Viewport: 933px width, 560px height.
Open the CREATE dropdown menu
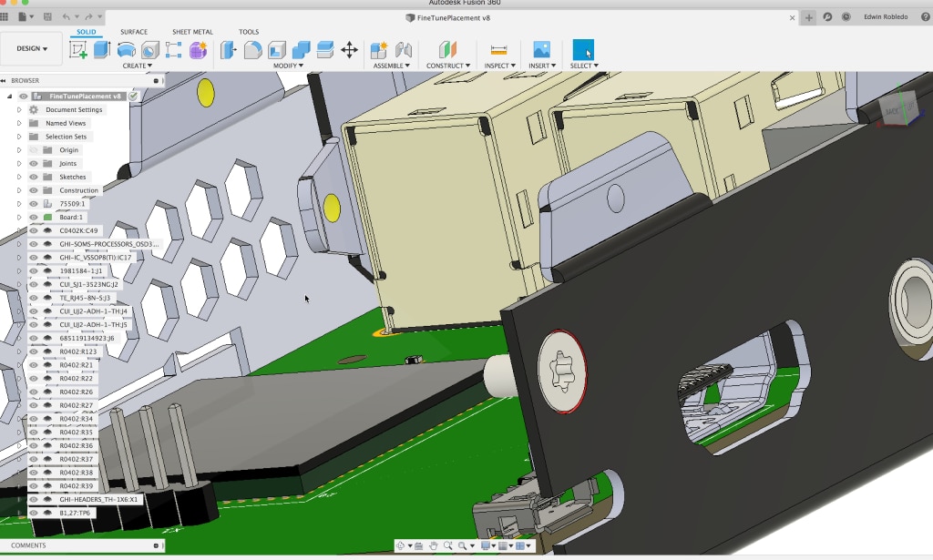point(138,66)
